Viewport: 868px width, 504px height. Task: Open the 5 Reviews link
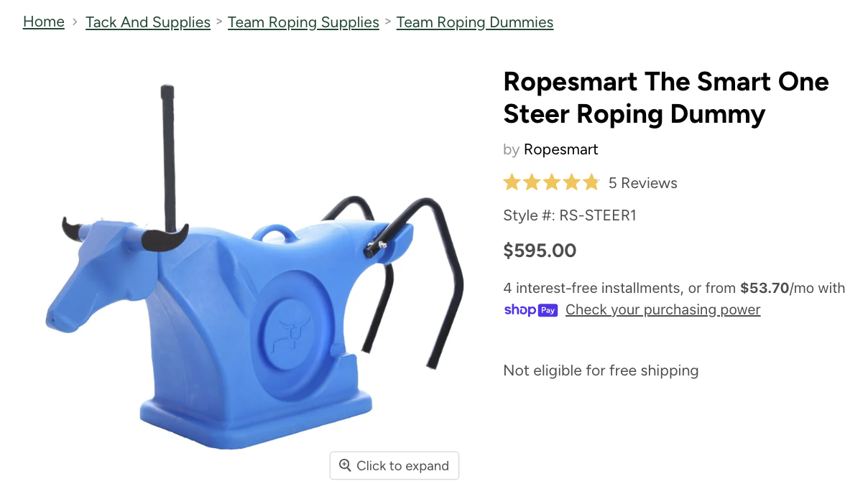(642, 183)
